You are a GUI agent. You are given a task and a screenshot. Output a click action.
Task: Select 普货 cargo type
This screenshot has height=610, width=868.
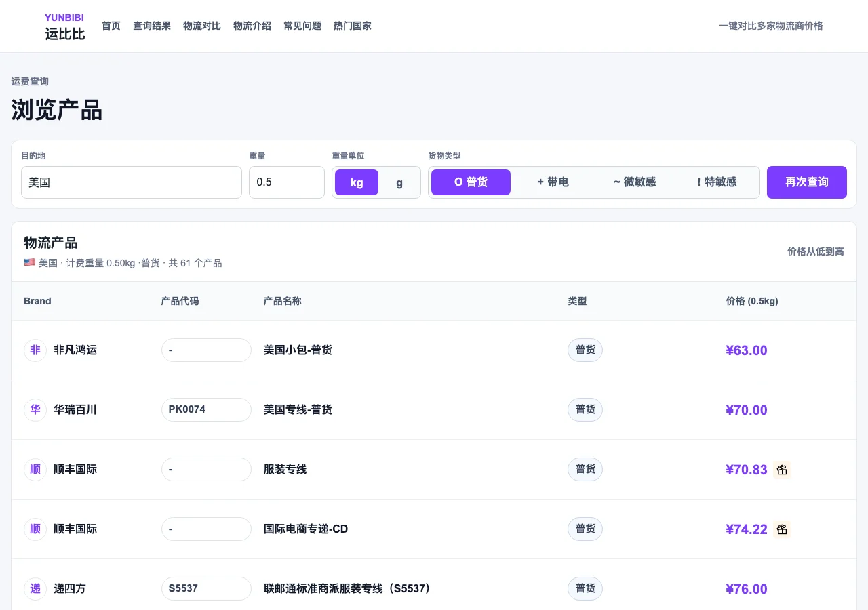pos(471,182)
